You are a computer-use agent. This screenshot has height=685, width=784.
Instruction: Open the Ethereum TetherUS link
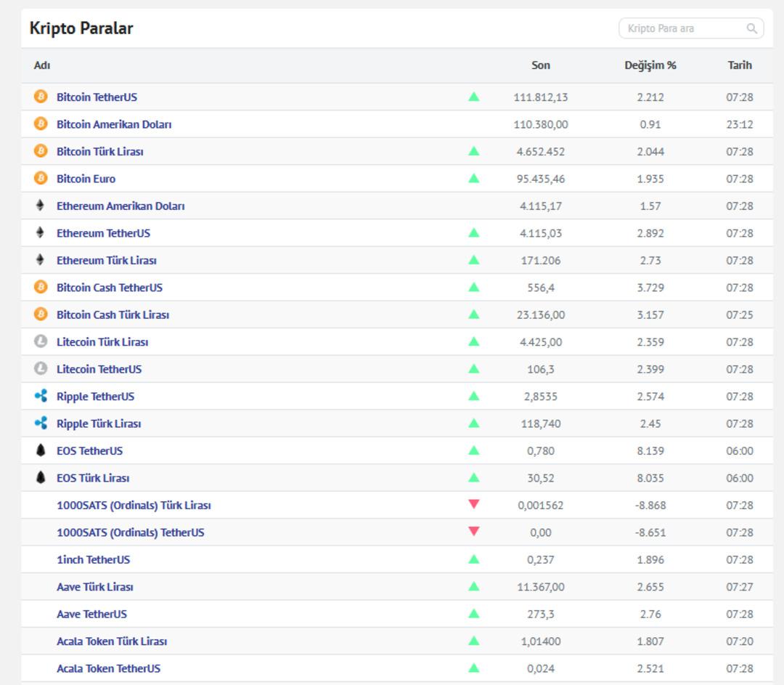pos(104,233)
